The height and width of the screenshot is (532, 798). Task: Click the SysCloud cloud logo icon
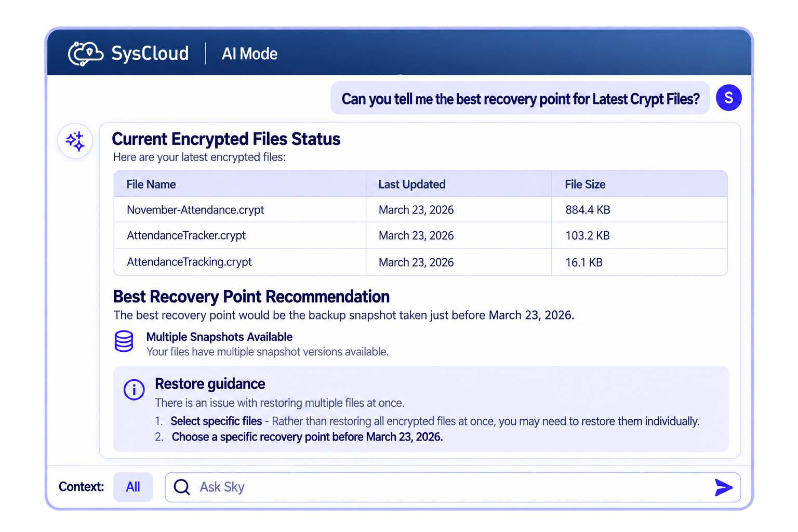pyautogui.click(x=86, y=54)
